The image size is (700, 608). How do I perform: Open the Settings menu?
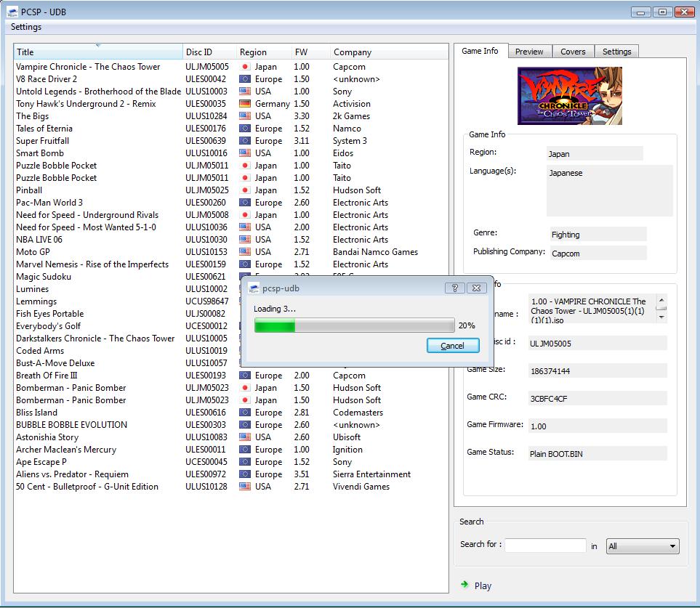pos(26,27)
